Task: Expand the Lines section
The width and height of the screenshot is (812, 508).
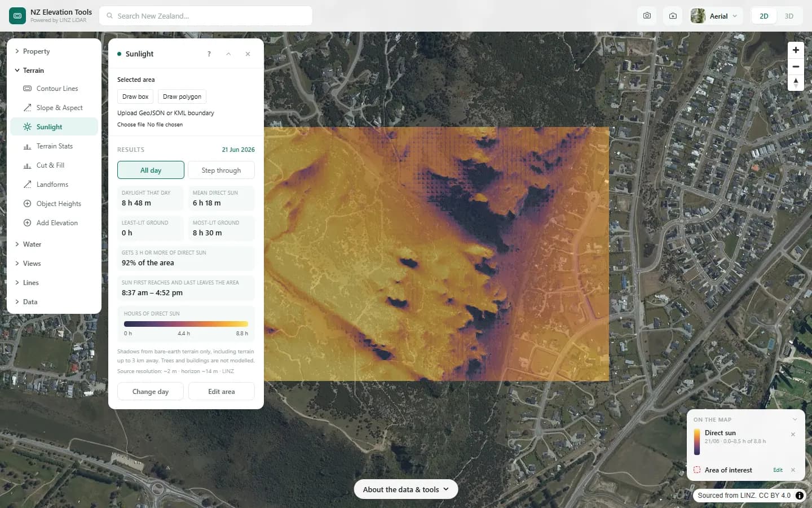Action: [x=54, y=283]
